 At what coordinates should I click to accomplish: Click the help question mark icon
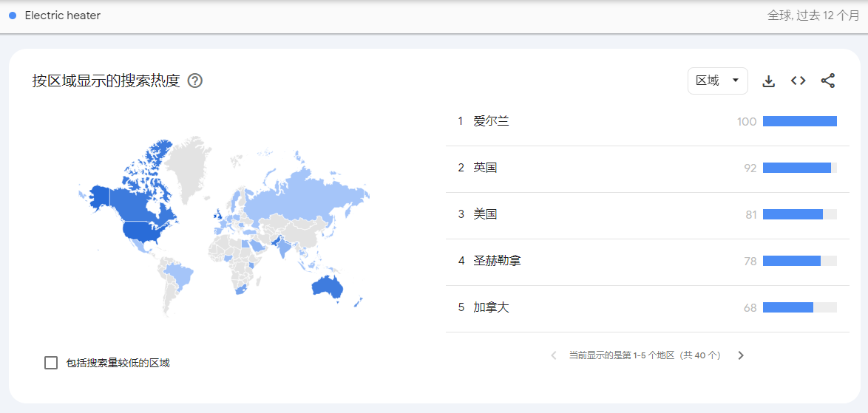[195, 81]
